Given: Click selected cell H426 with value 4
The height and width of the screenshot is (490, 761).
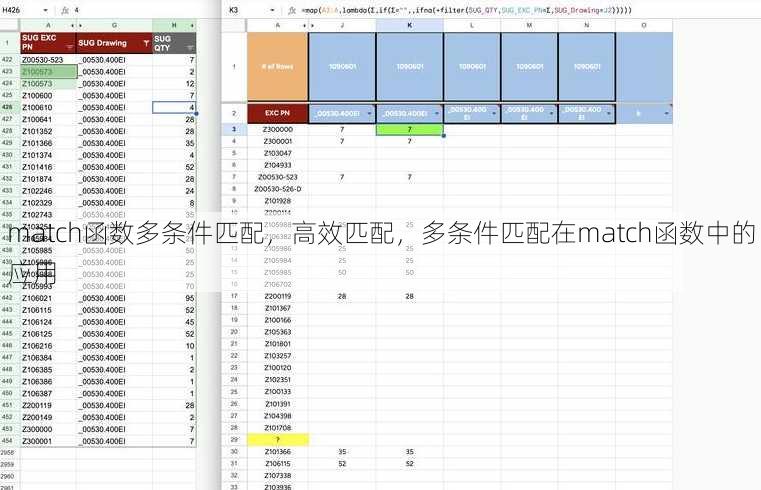Looking at the screenshot, I should pos(174,107).
